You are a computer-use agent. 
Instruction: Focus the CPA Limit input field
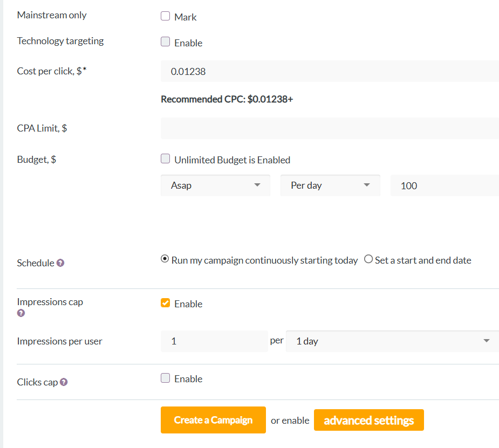pyautogui.click(x=330, y=128)
